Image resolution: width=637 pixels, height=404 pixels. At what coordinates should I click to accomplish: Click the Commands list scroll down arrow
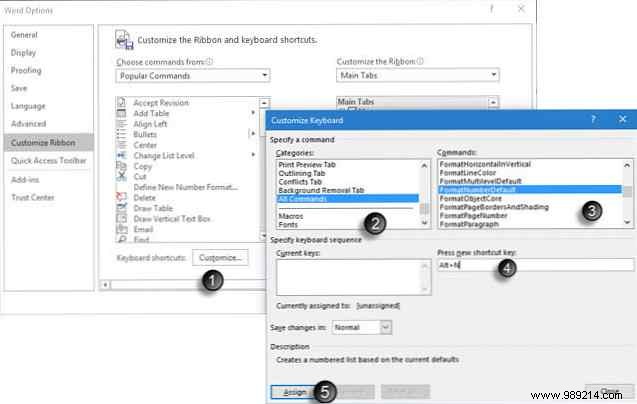click(x=627, y=222)
